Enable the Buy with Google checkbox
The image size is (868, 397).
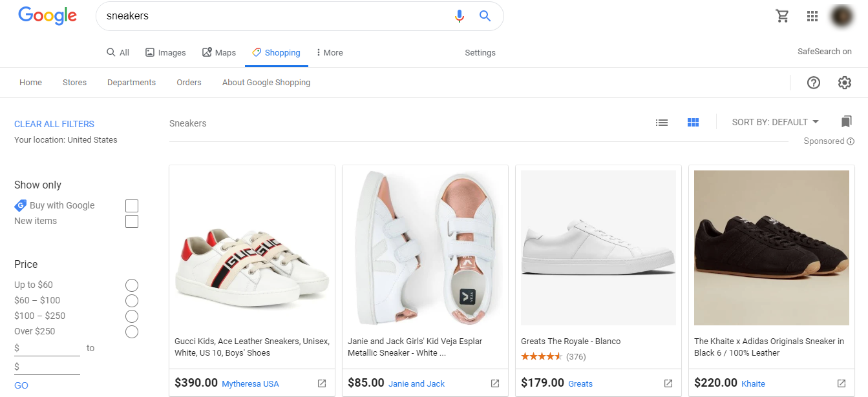pos(132,206)
